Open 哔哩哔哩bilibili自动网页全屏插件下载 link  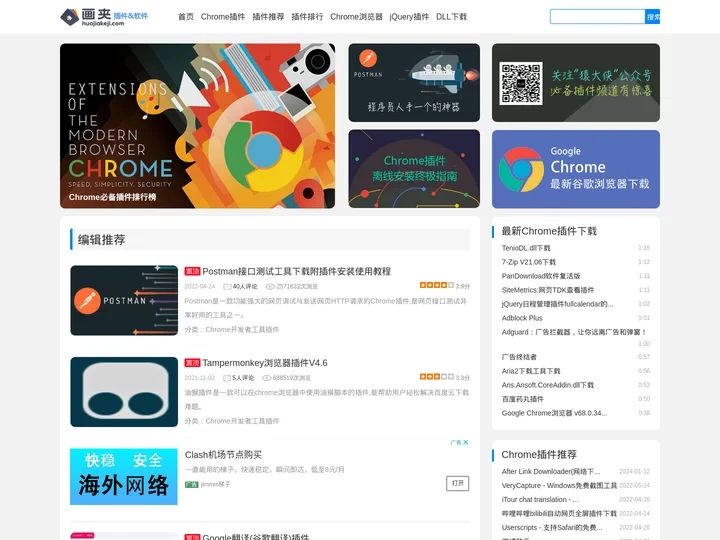tap(559, 513)
